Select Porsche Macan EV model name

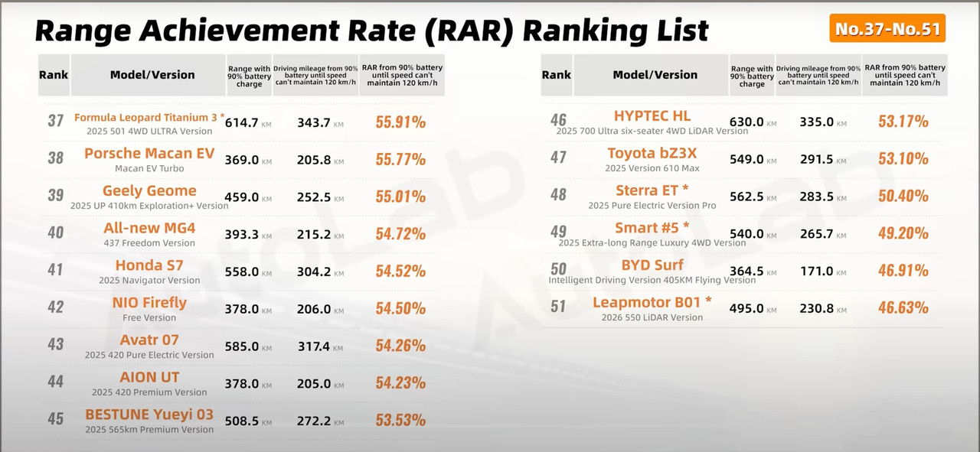(149, 153)
